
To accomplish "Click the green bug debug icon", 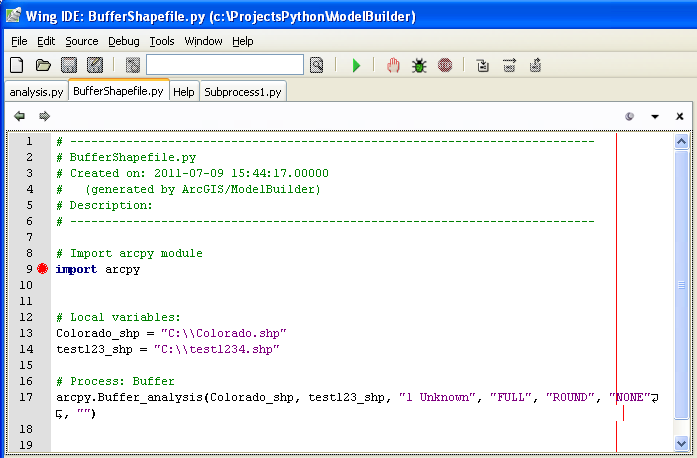I will (419, 65).
